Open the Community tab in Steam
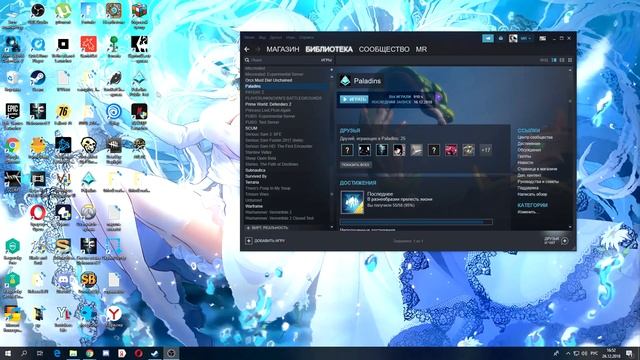640x360 pixels. [384, 49]
